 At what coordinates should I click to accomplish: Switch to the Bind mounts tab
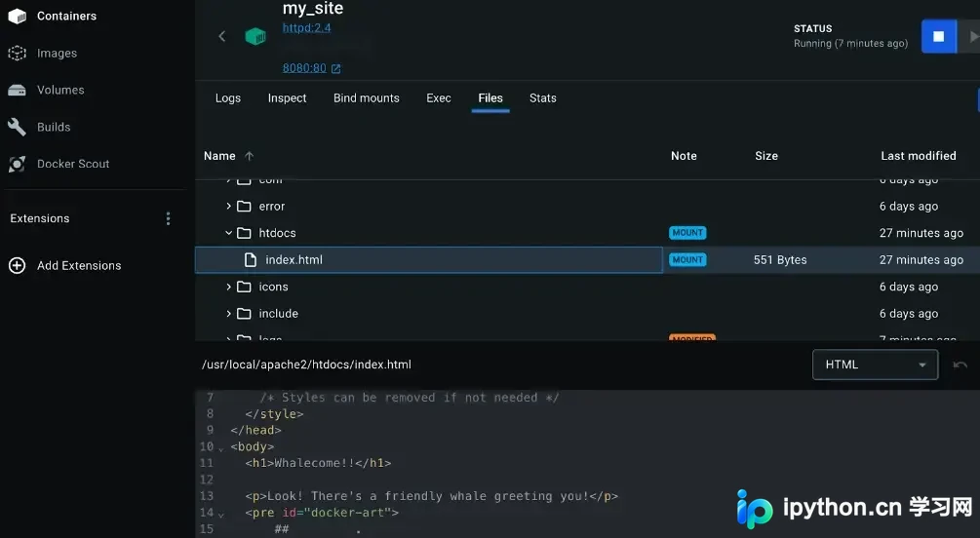[367, 98]
